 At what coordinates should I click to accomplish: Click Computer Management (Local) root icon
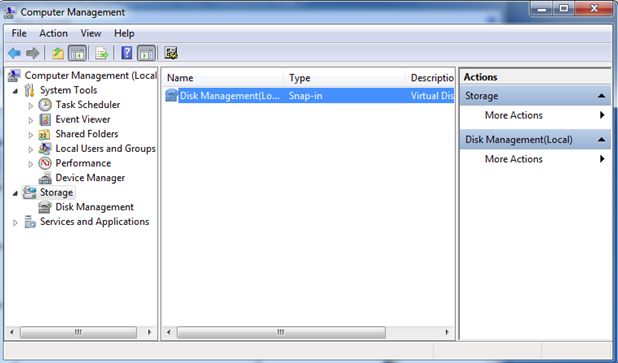pos(14,75)
